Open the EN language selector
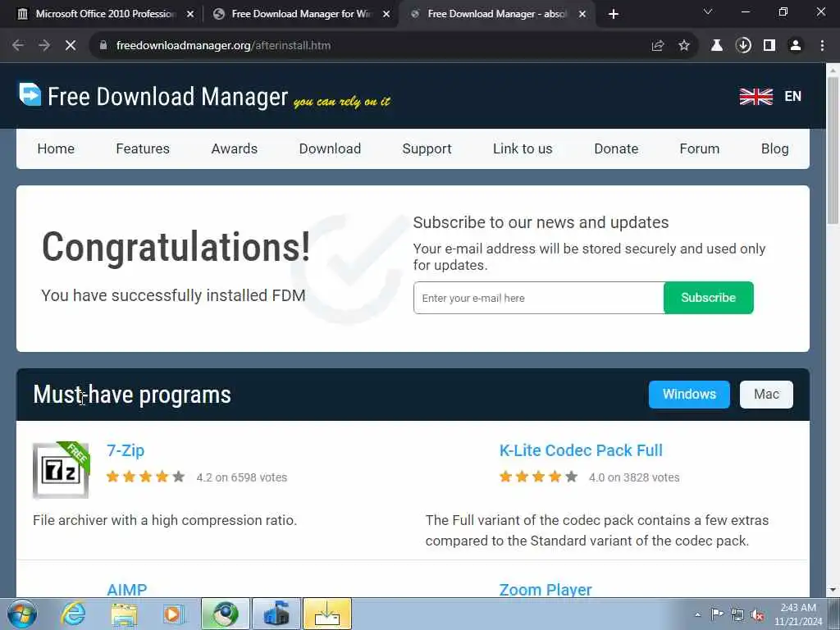The height and width of the screenshot is (630, 840). pos(793,97)
